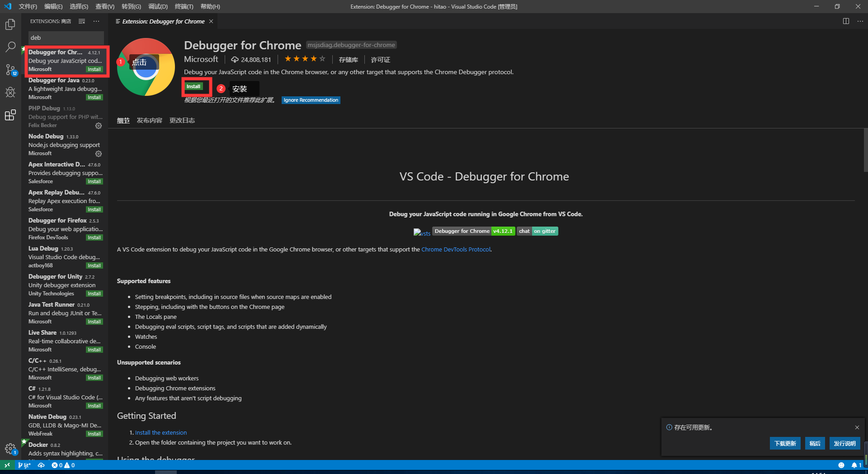Open the Run and Debug view
This screenshot has height=474, width=868.
pos(10,92)
